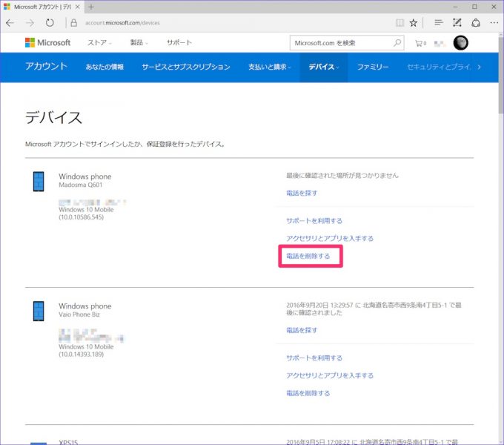Click version text (10.0.14393.189)
Screen dimensions: 504x445
coord(81,355)
